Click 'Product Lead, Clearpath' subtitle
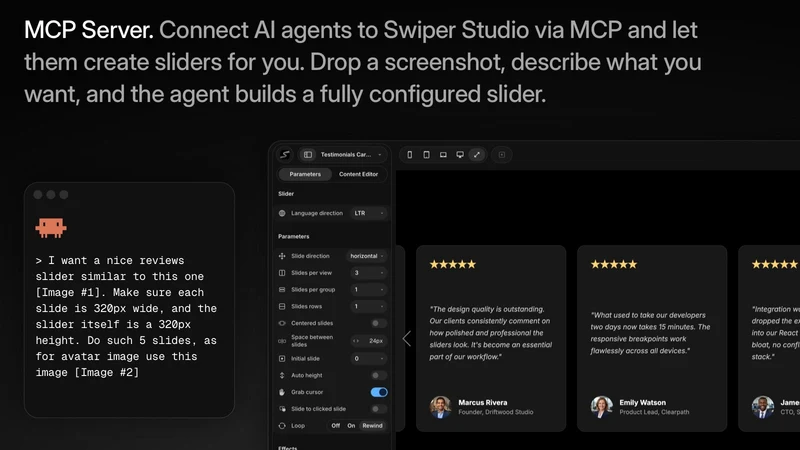 tap(654, 412)
